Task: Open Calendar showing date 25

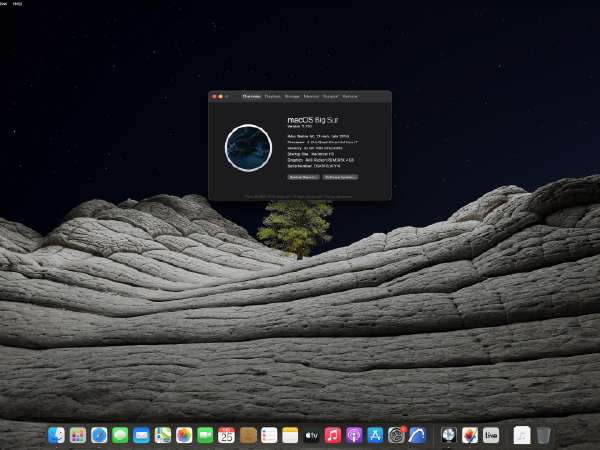Action: click(x=227, y=435)
